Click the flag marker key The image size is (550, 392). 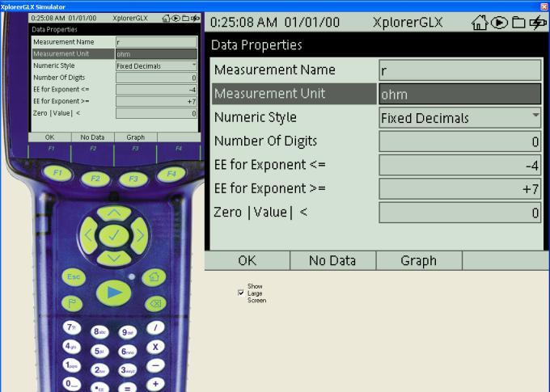[72, 303]
